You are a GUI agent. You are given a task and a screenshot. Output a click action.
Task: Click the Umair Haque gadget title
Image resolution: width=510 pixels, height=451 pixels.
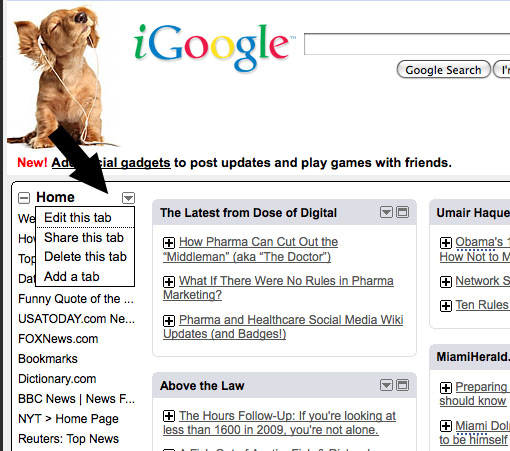click(x=473, y=213)
